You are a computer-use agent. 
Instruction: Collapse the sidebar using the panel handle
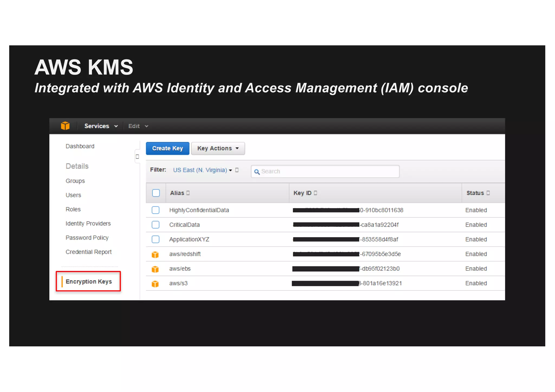(137, 156)
